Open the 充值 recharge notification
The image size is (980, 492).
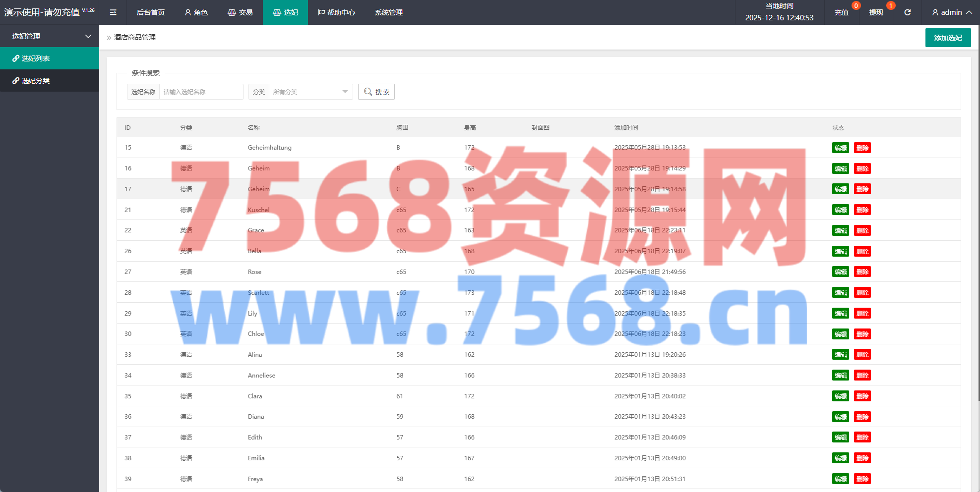[841, 12]
